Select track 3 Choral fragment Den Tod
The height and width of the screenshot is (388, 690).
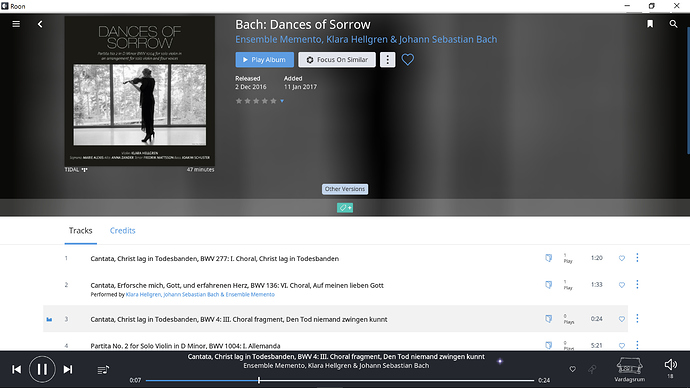pos(239,319)
